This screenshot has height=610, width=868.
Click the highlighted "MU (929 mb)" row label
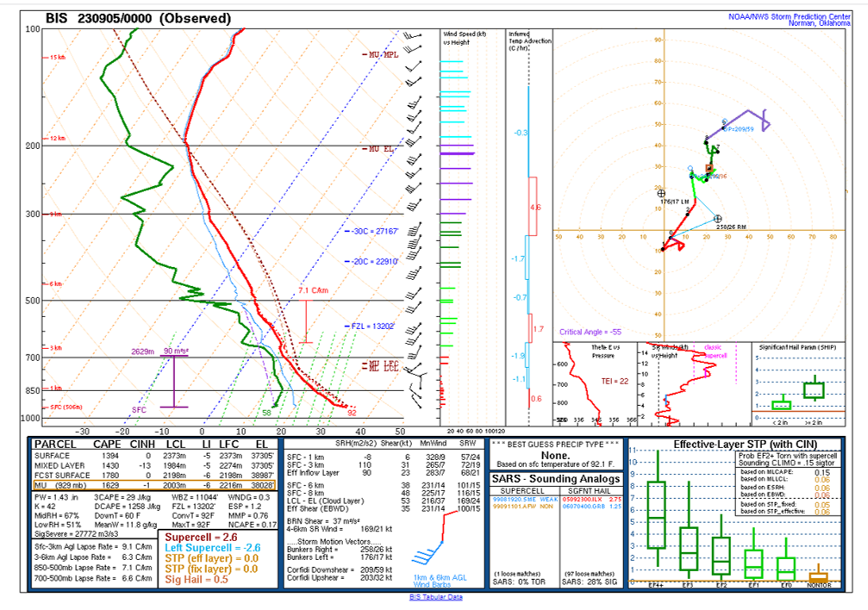pos(60,485)
